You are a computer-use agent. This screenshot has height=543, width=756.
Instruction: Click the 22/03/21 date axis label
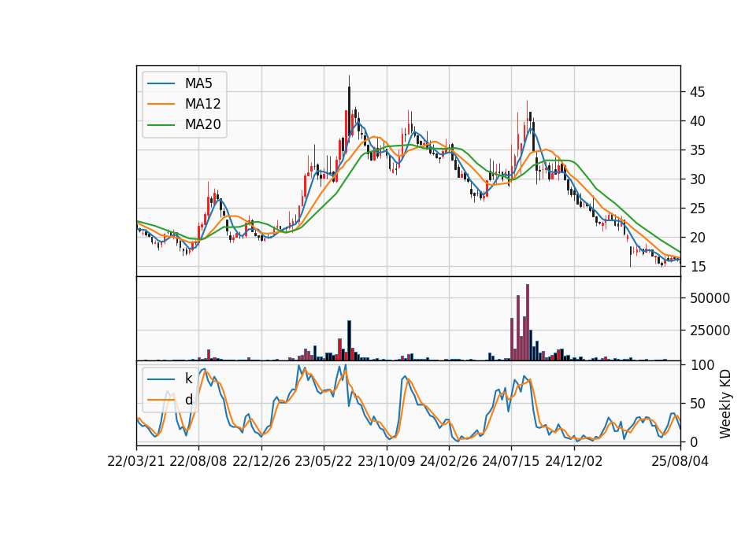(x=136, y=461)
